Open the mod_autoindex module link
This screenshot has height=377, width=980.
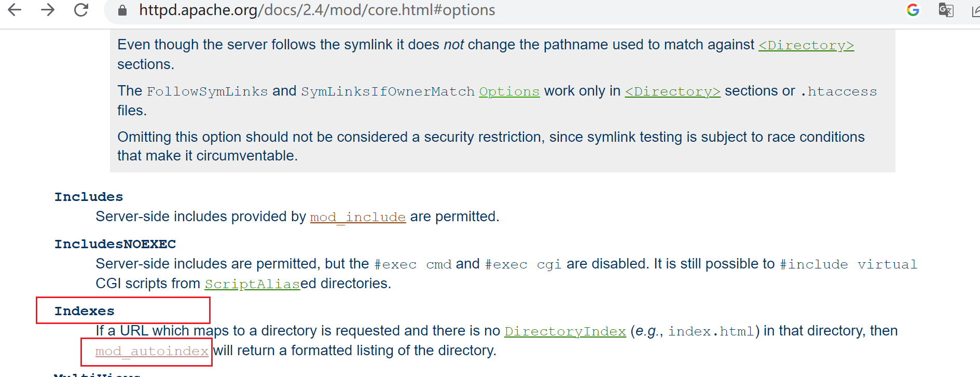151,352
